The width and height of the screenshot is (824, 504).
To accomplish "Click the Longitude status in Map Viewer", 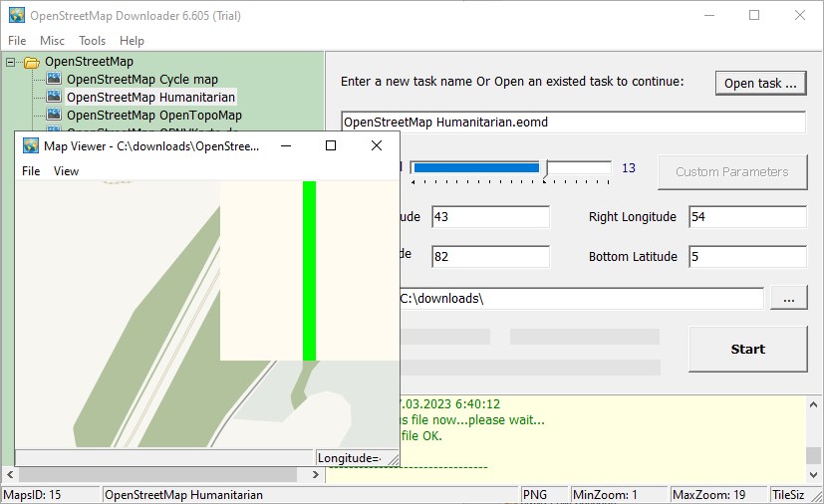I will coord(349,458).
